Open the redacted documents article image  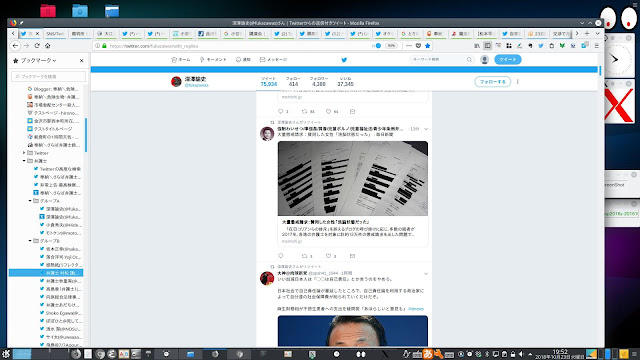pyautogui.click(x=353, y=178)
